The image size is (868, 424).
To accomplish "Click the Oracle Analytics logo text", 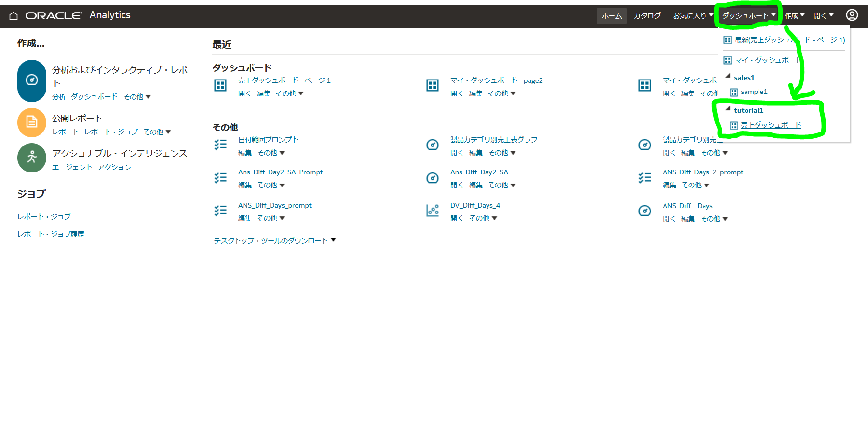I will [78, 15].
